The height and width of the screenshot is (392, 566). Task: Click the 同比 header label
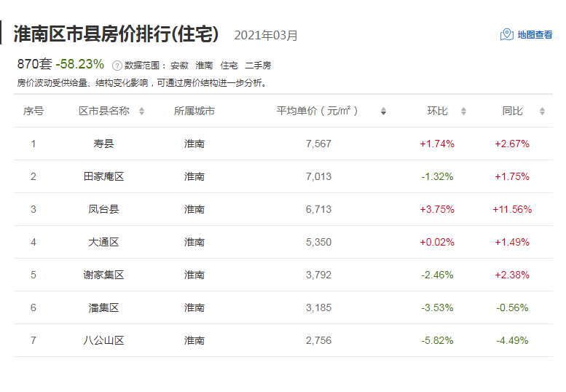coord(512,111)
